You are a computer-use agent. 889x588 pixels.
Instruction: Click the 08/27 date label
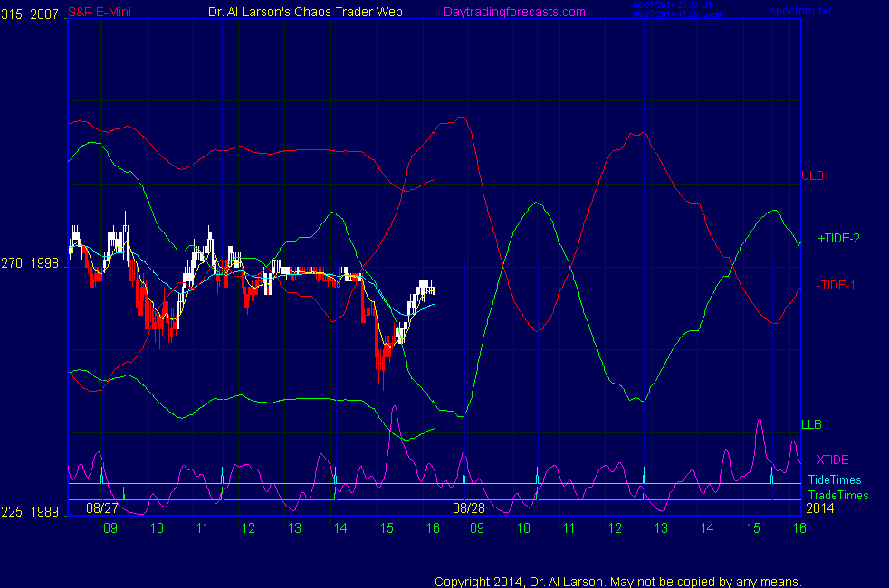pos(102,508)
